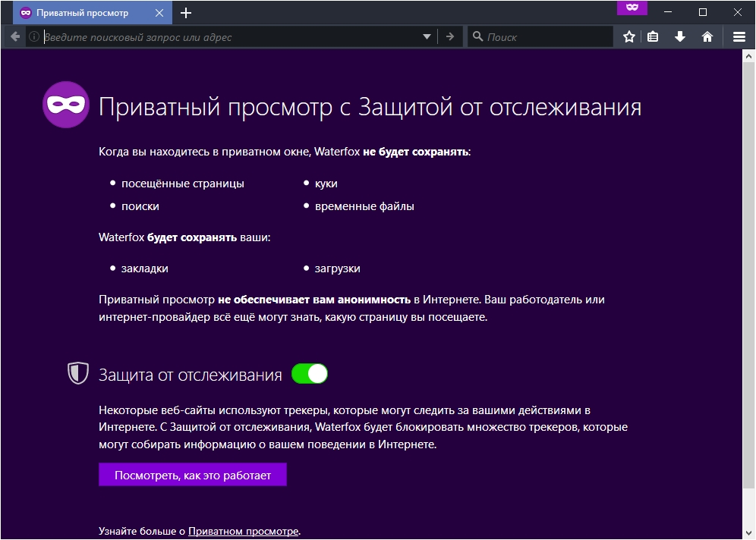The image size is (756, 540).
Task: Minimize the Waterfox window
Action: click(x=668, y=12)
